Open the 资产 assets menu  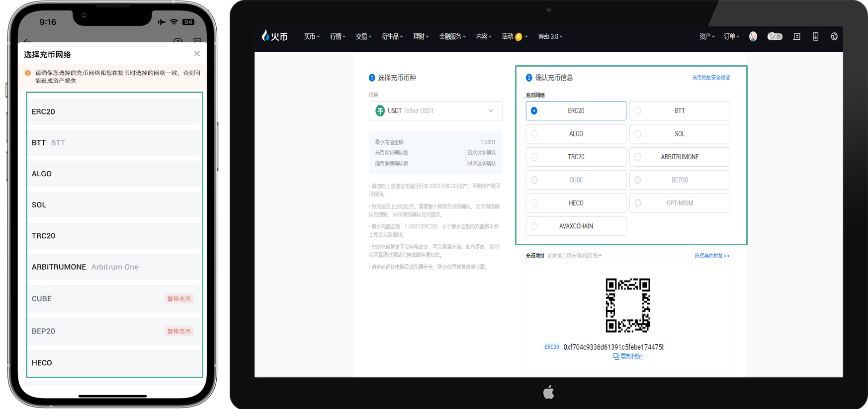pyautogui.click(x=707, y=36)
